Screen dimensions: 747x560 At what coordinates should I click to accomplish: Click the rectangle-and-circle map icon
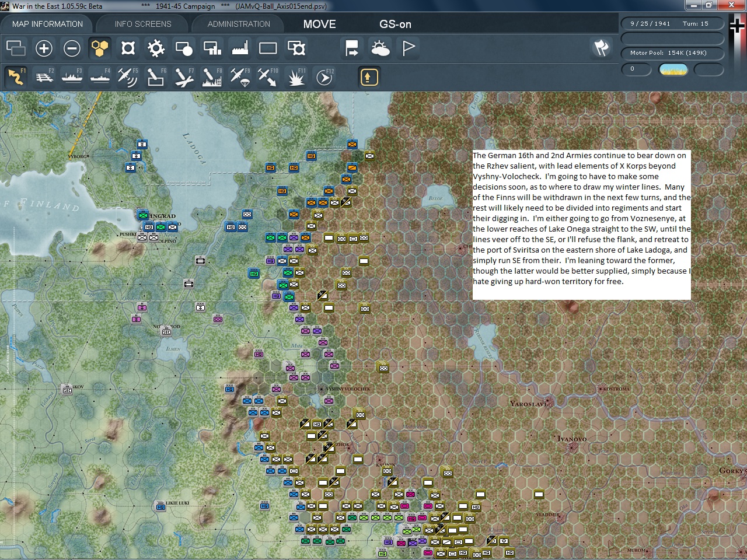[184, 48]
